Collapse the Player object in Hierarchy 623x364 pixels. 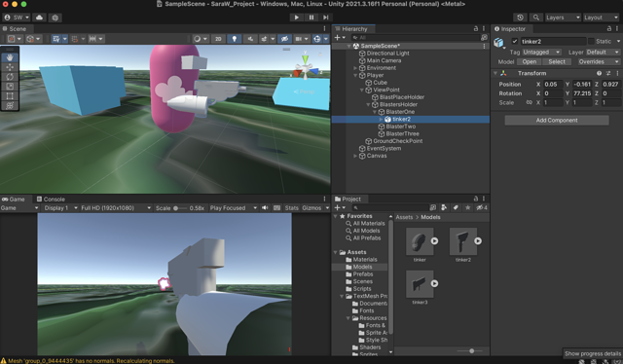pos(355,75)
